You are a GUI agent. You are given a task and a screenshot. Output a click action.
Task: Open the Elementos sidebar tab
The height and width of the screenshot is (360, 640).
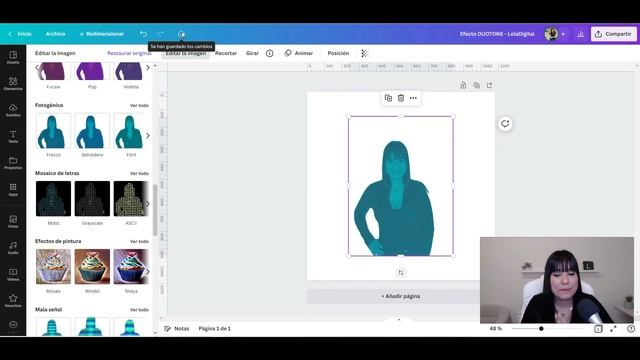click(x=13, y=84)
